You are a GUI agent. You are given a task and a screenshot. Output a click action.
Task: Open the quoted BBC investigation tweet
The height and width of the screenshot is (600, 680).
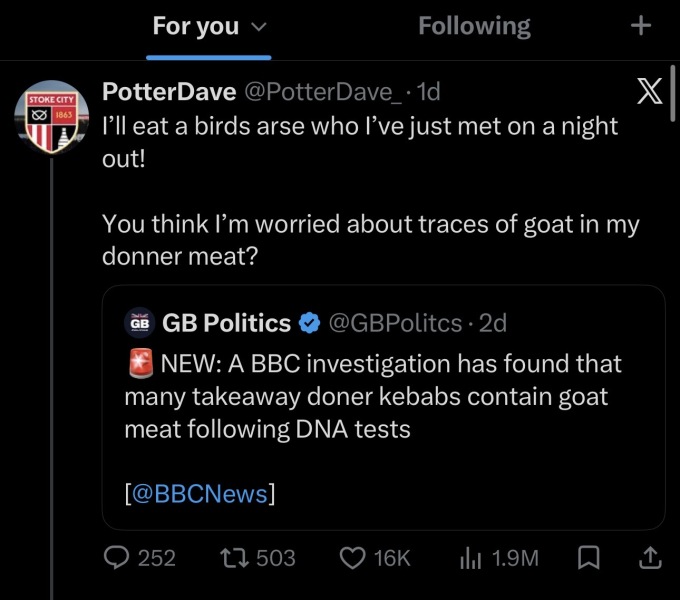(x=383, y=407)
